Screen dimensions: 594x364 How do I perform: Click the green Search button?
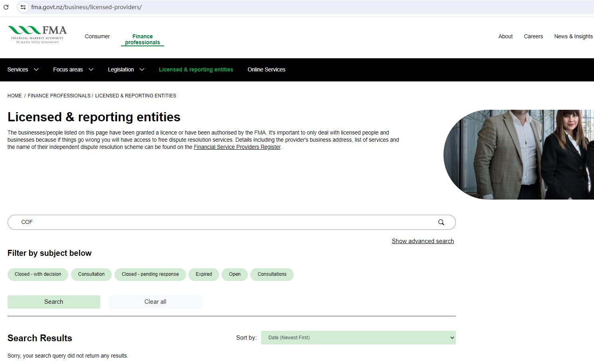54,302
